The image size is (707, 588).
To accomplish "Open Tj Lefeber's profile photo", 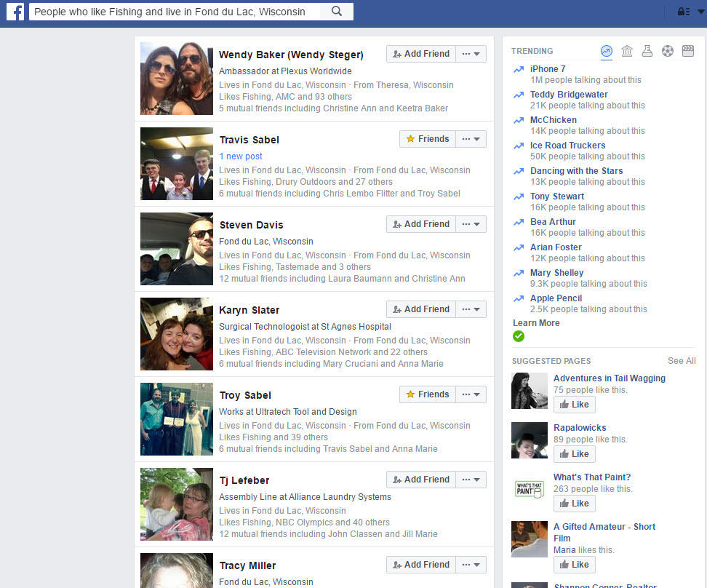I will (x=177, y=504).
